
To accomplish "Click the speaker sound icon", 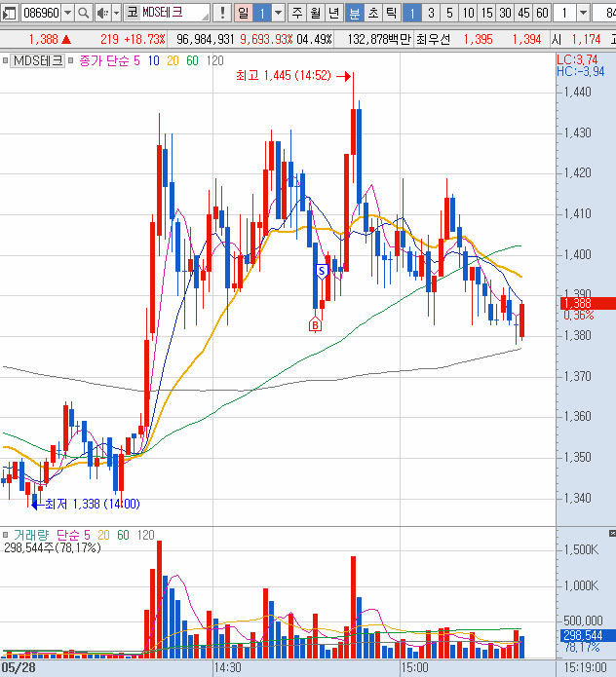I will coord(101,13).
